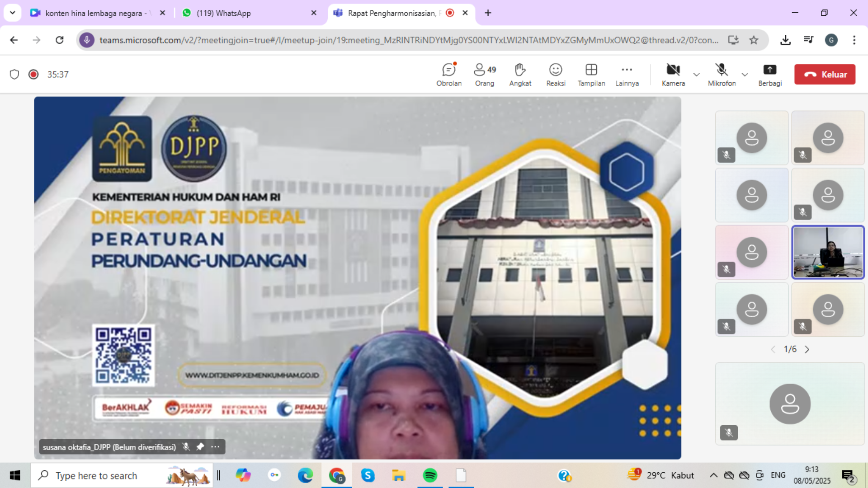Leave the meeting with Keluar button
This screenshot has height=488, width=868.
point(825,75)
